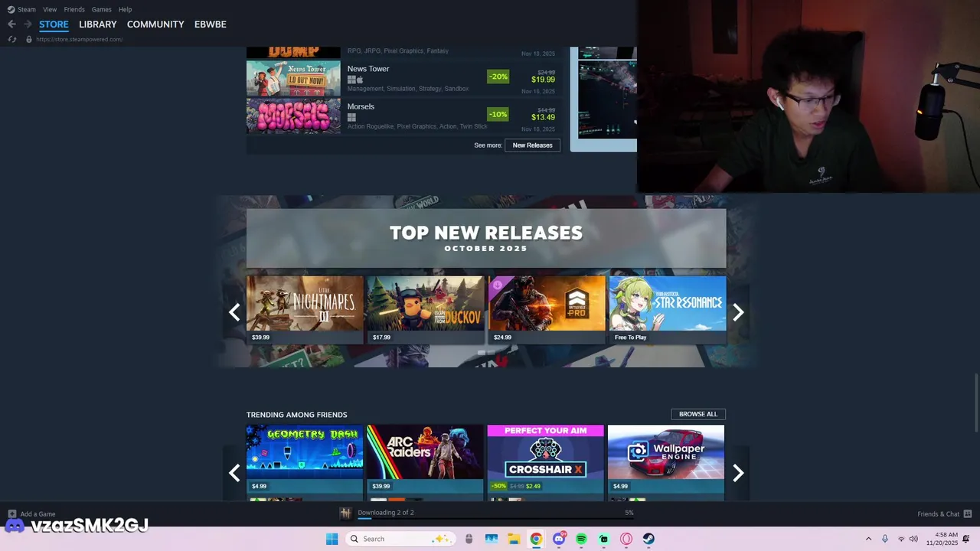The height and width of the screenshot is (551, 980).
Task: Open File Explorer from the taskbar
Action: click(x=514, y=539)
